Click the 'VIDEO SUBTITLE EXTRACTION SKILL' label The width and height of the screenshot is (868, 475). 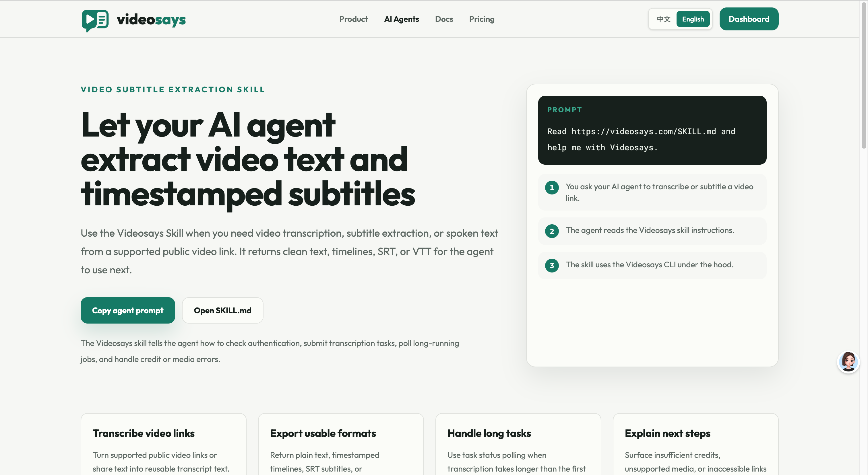173,89
